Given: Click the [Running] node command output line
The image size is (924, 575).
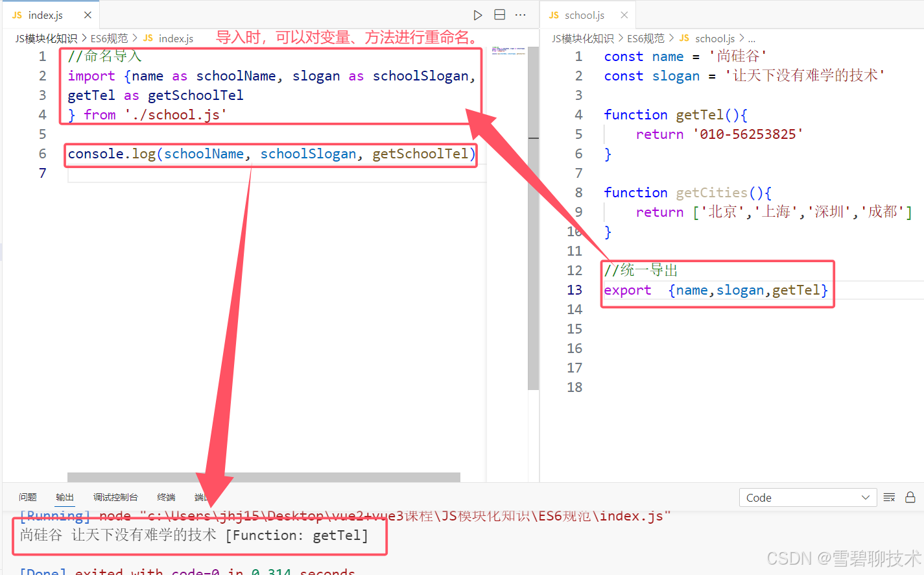Looking at the screenshot, I should coord(345,516).
